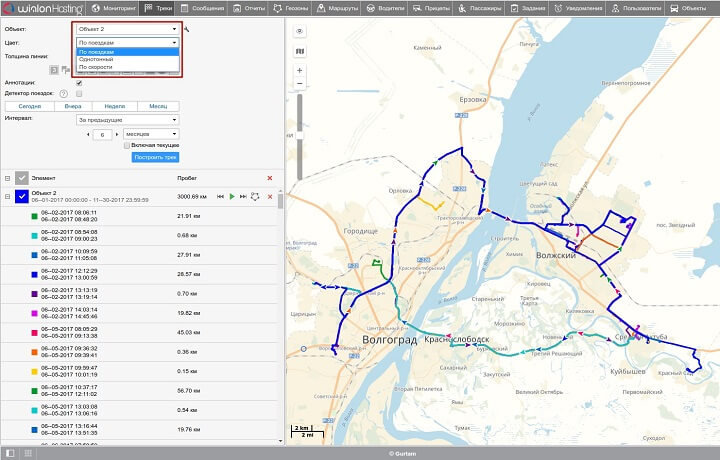Open the месяцев interval unit dropdown
This screenshot has width=720, height=460.
point(151,133)
